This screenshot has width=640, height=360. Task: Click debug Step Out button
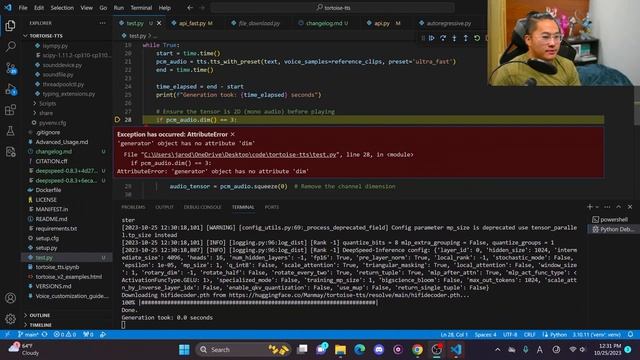pos(466,38)
